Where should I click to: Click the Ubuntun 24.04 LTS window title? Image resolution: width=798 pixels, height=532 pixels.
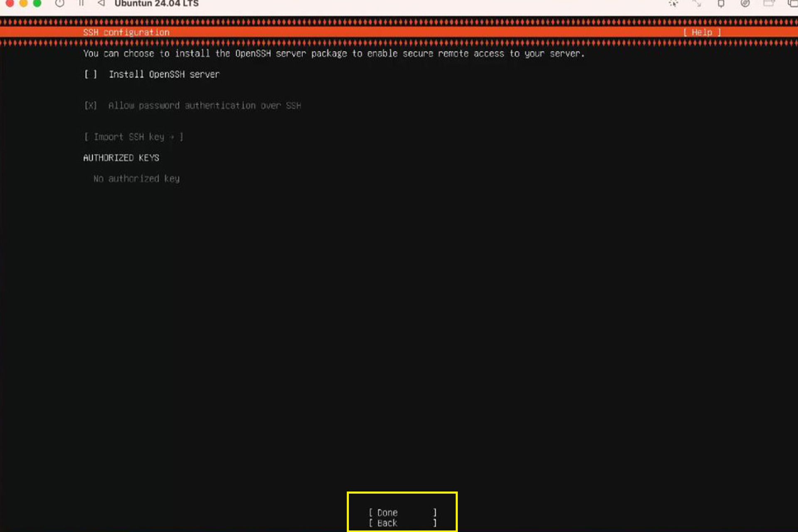(157, 4)
